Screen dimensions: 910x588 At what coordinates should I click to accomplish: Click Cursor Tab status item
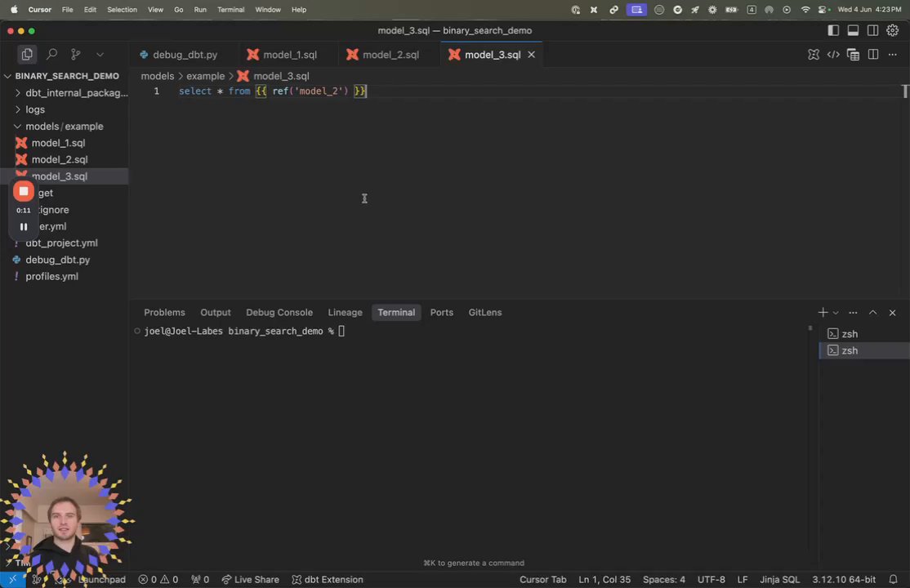pyautogui.click(x=542, y=579)
